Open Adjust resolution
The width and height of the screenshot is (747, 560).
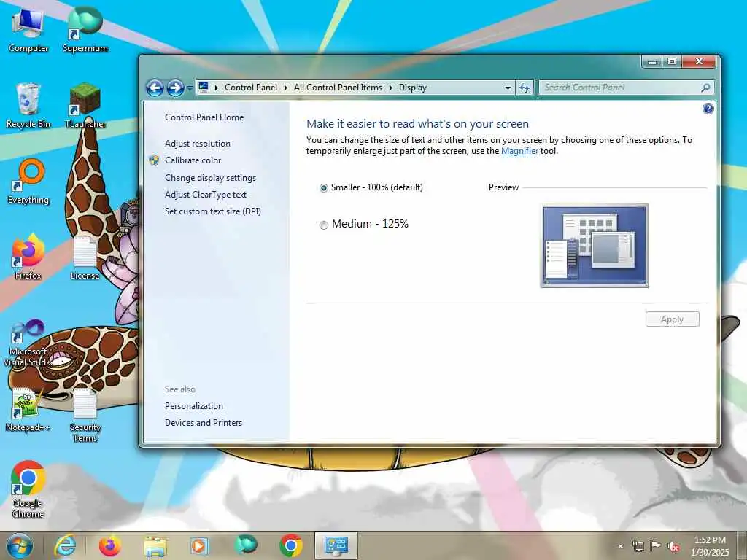(197, 144)
